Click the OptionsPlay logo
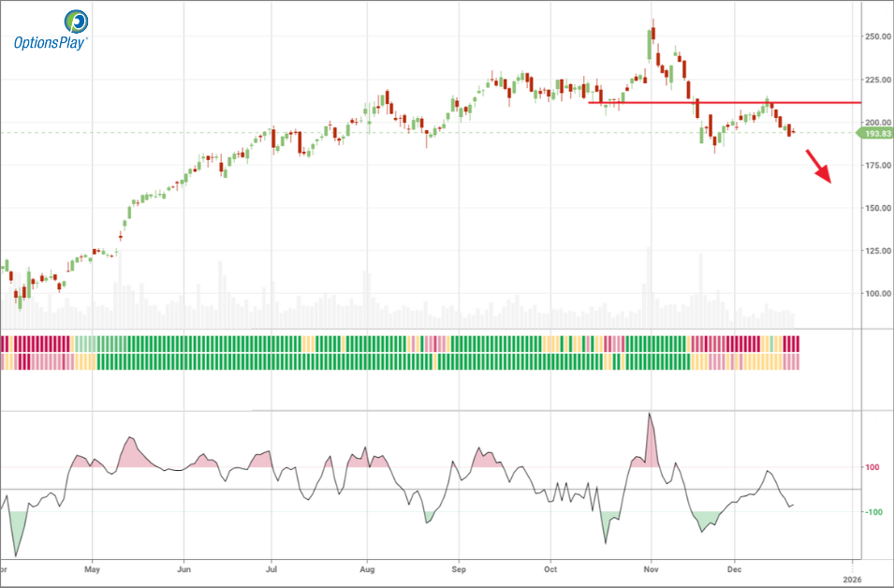This screenshot has width=894, height=588. (x=51, y=30)
